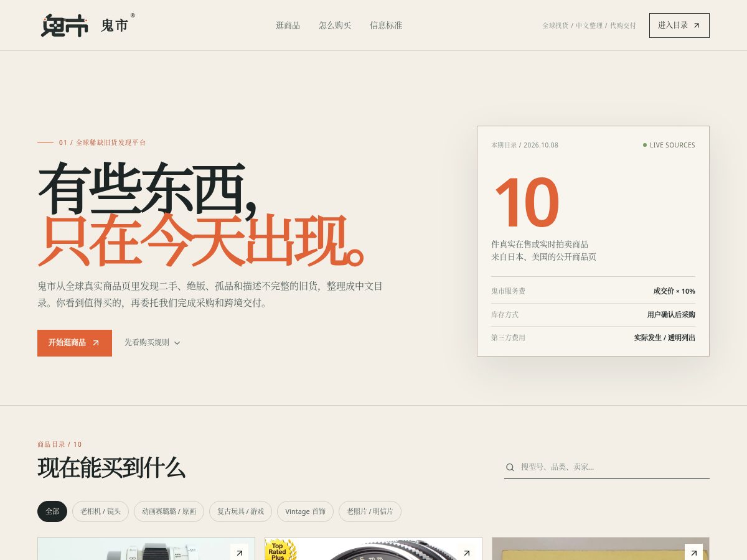Screen dimensions: 747x560
Task: Select the 全部 filter chip
Action: pos(52,511)
